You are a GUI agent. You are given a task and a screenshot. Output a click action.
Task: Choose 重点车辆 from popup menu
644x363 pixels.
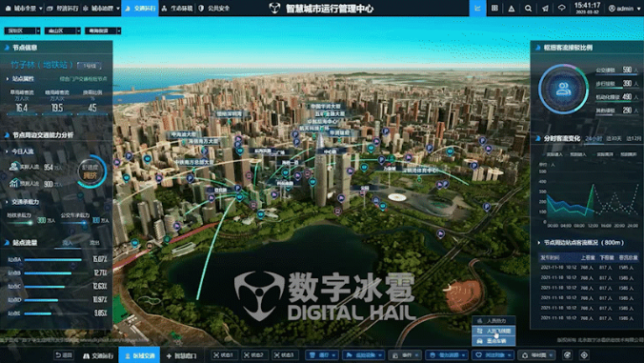[x=493, y=341]
